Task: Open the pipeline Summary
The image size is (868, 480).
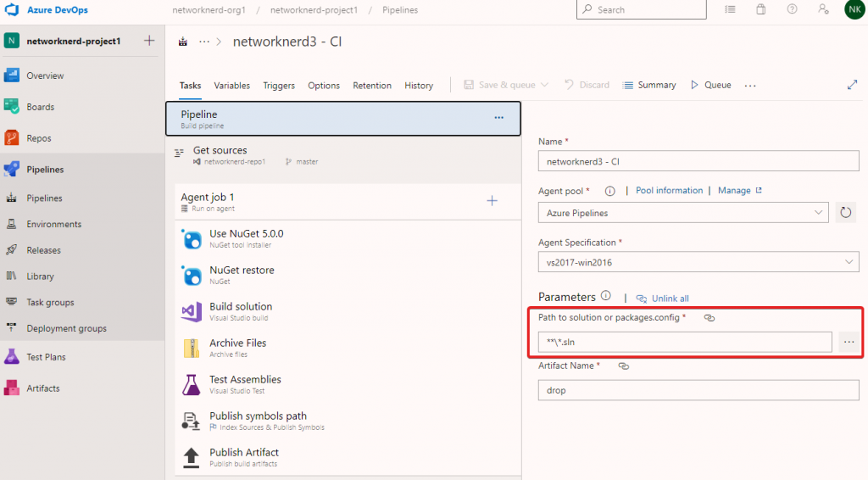Action: point(649,85)
